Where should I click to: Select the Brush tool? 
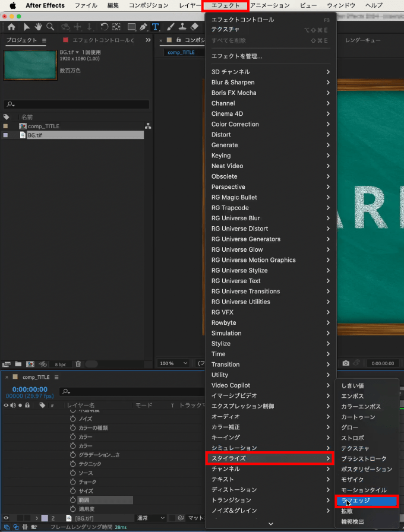click(171, 27)
